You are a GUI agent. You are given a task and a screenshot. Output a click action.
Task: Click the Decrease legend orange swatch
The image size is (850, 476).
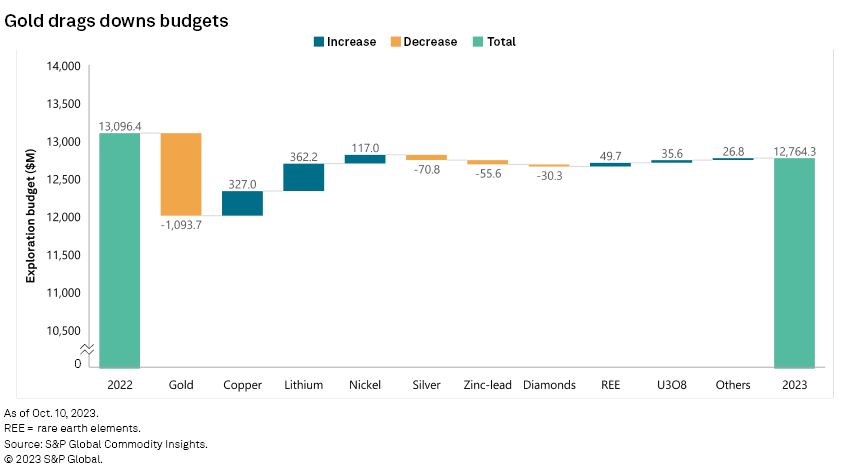(396, 42)
